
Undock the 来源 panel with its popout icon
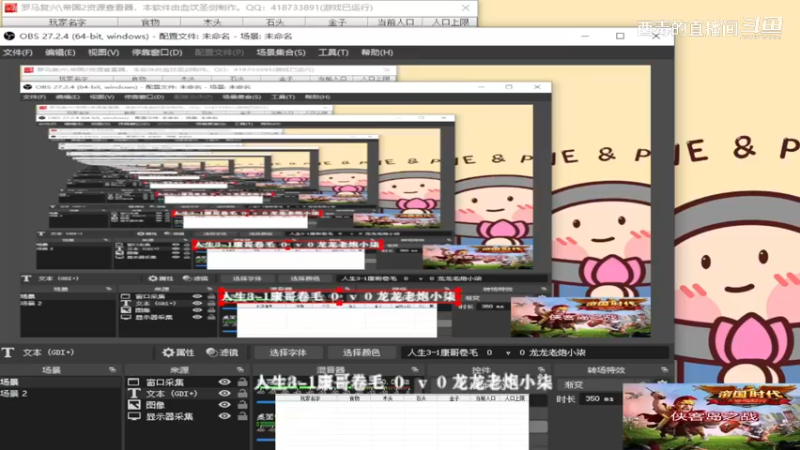(x=240, y=370)
